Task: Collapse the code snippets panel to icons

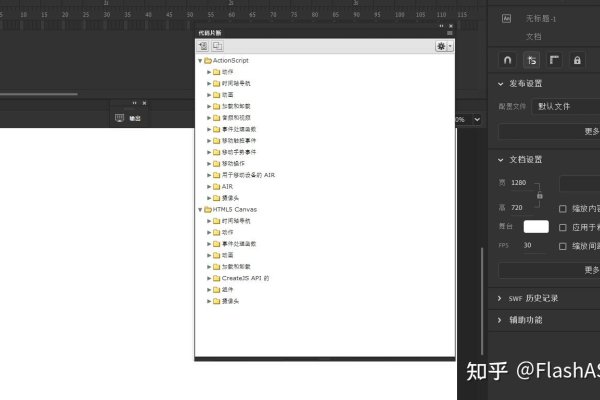Action: [x=441, y=26]
